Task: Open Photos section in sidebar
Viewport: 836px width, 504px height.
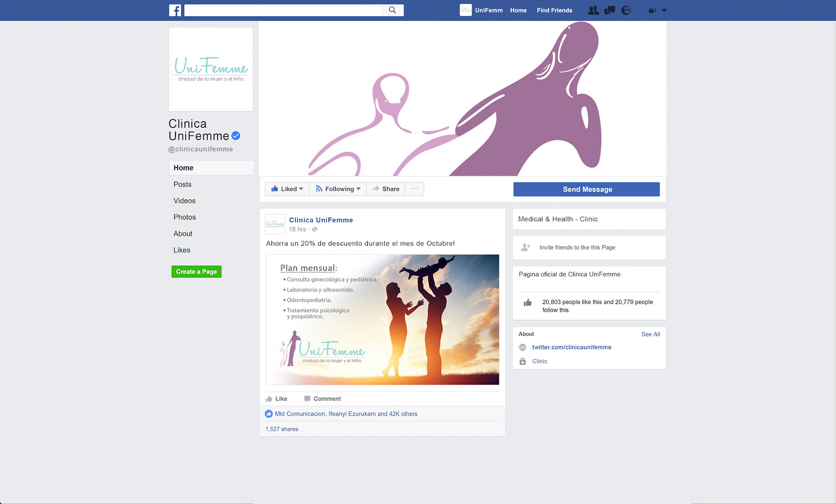Action: tap(185, 217)
